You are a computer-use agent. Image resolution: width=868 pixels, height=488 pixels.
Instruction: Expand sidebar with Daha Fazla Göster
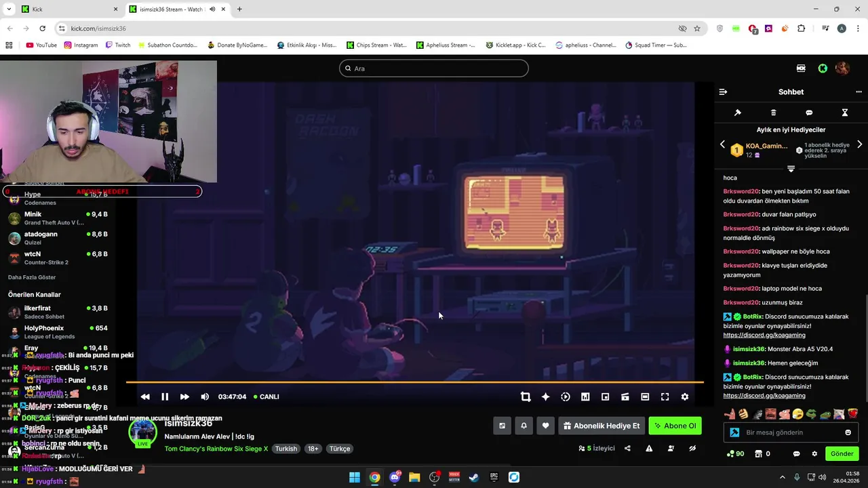[x=32, y=277]
